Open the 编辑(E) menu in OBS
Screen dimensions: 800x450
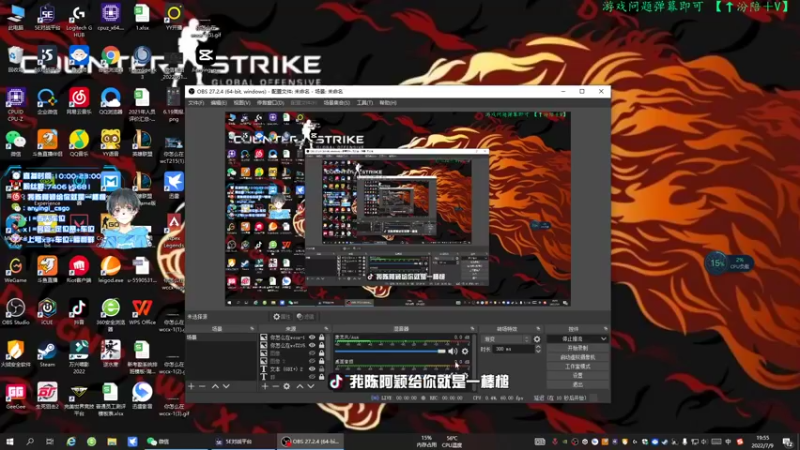pyautogui.click(x=218, y=103)
